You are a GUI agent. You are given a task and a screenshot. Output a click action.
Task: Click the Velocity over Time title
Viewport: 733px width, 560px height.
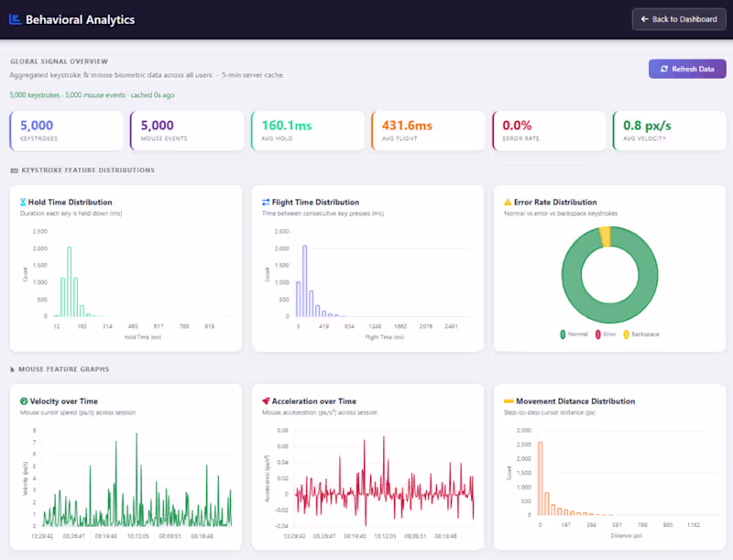pos(64,401)
